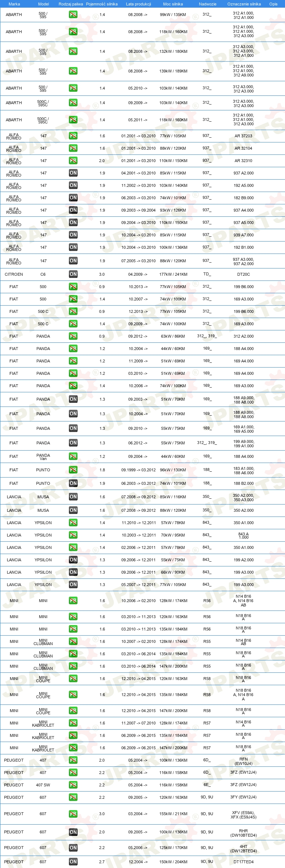Click the 2.7 engine capacity cell
This screenshot has height=868, width=285.
pos(102,862)
